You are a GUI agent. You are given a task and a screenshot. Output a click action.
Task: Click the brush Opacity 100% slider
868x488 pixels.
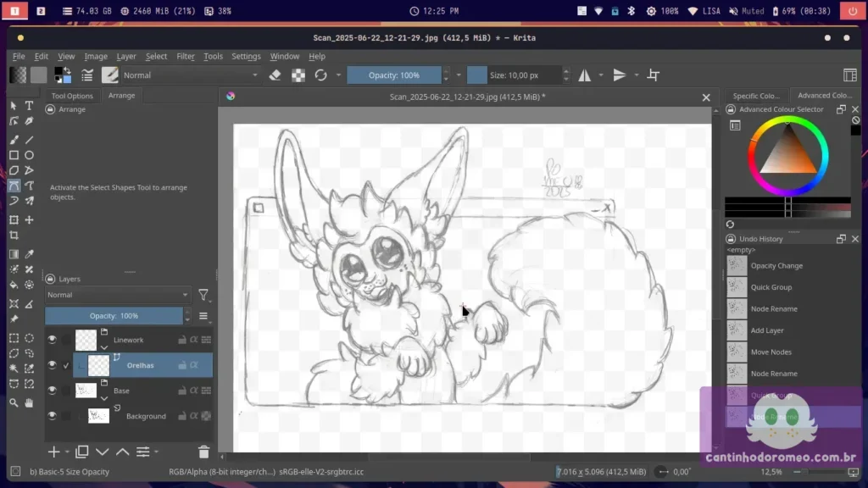click(394, 75)
